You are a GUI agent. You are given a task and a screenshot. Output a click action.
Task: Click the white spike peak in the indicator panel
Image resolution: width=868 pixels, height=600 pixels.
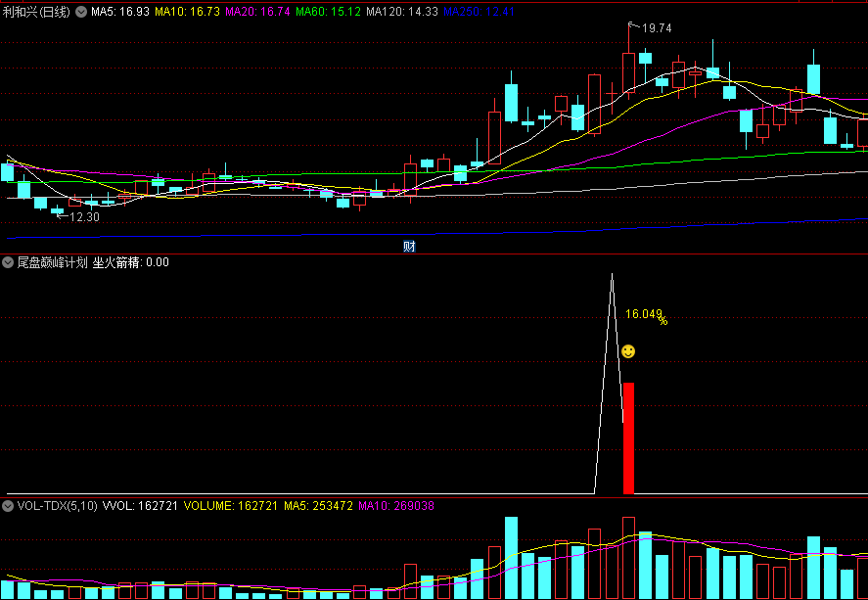[612, 275]
